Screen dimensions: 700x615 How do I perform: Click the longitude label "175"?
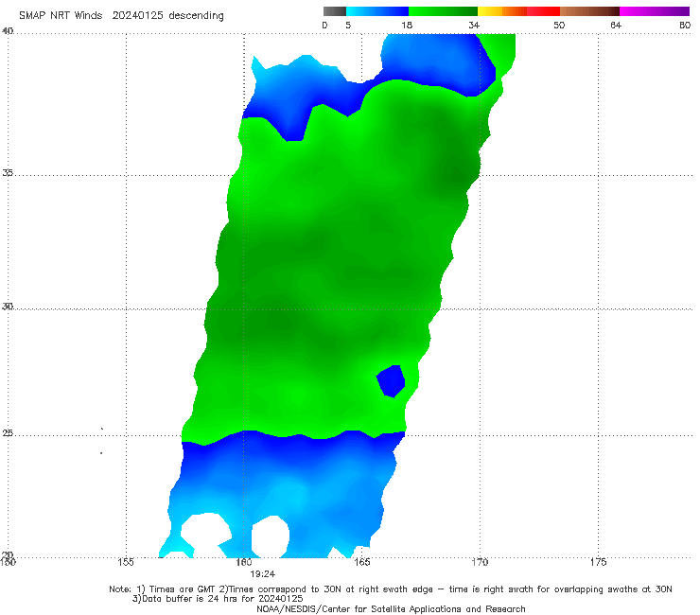click(598, 562)
